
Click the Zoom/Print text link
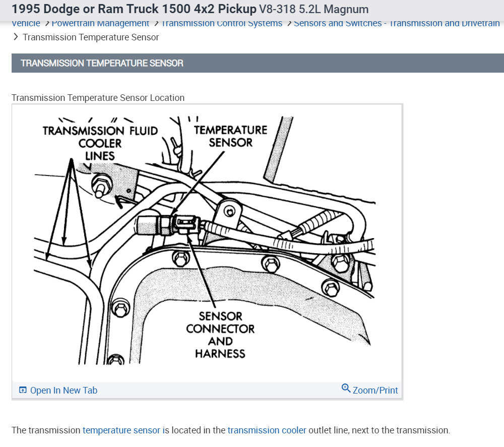coord(375,390)
